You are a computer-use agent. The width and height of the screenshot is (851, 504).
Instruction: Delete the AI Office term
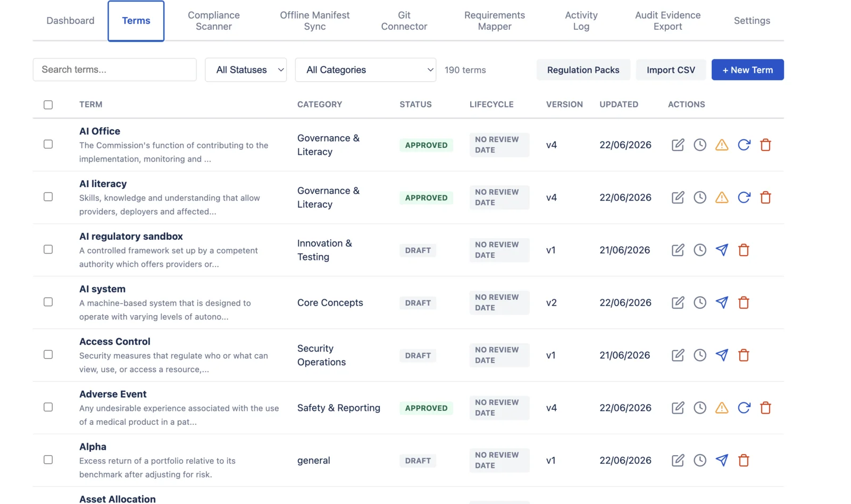click(766, 145)
